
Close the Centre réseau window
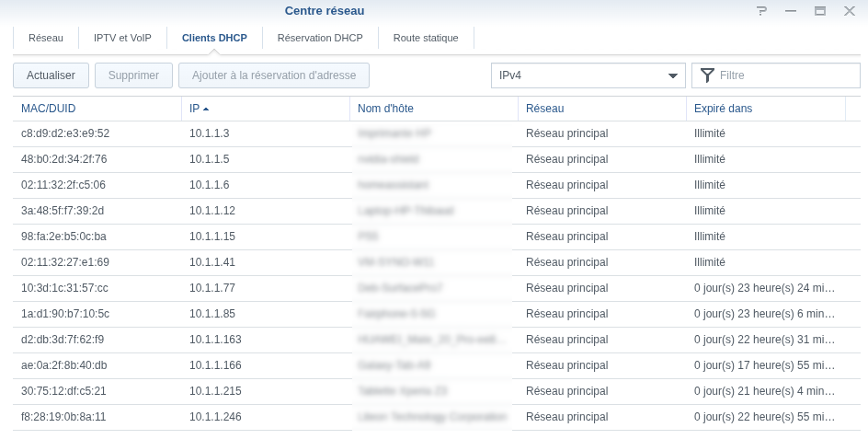[849, 11]
